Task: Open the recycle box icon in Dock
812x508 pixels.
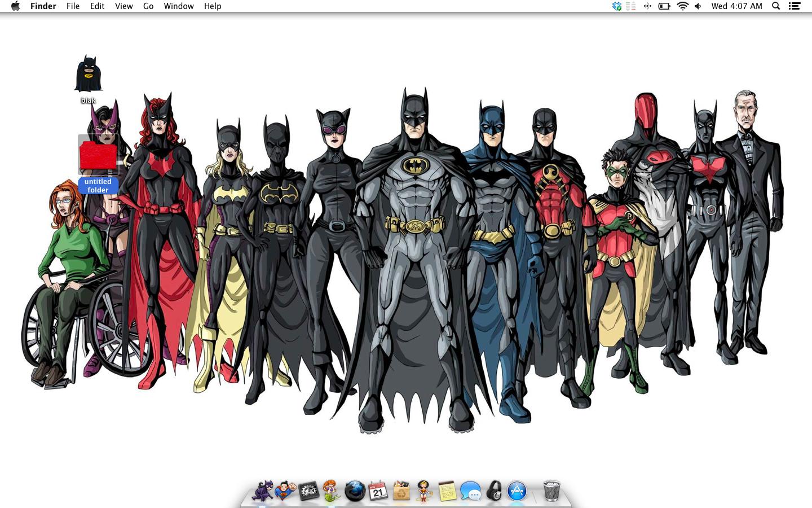Action: click(x=401, y=491)
